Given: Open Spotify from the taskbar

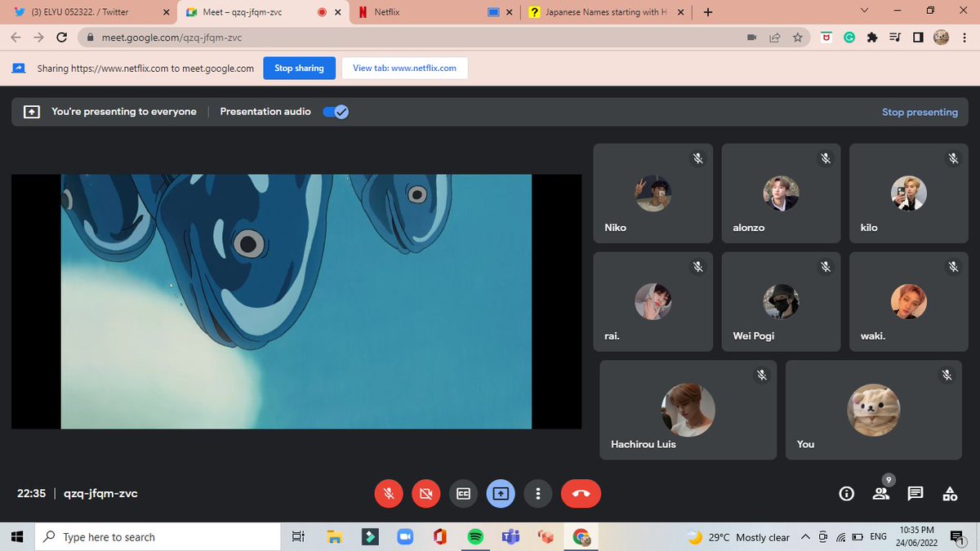Looking at the screenshot, I should point(475,537).
